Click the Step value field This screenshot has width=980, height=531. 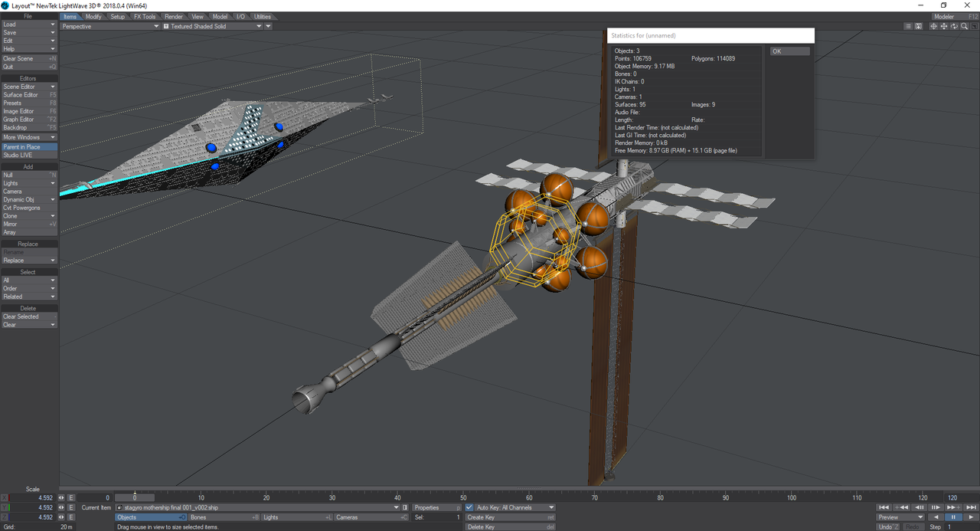coord(962,527)
